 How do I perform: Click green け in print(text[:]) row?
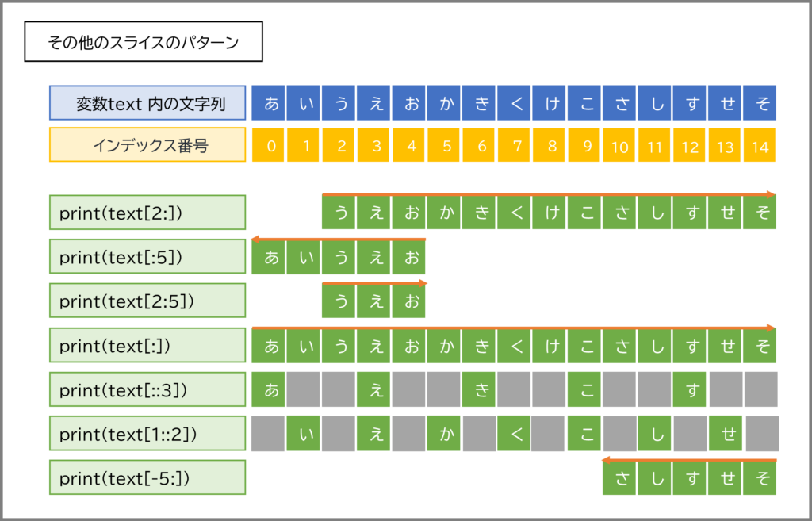pos(549,346)
